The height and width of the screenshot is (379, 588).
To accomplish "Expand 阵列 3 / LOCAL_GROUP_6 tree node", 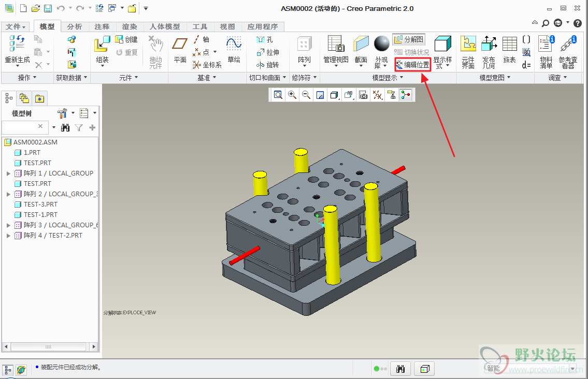I will 8,225.
